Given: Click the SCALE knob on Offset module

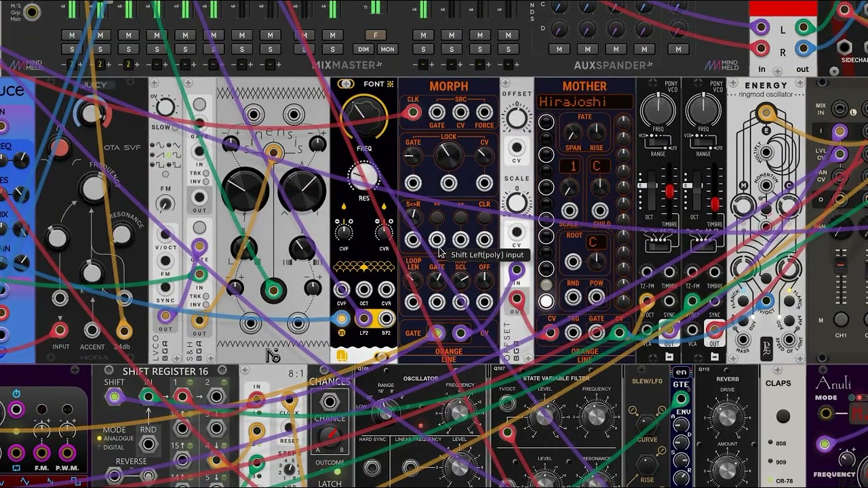Looking at the screenshot, I should [x=517, y=202].
